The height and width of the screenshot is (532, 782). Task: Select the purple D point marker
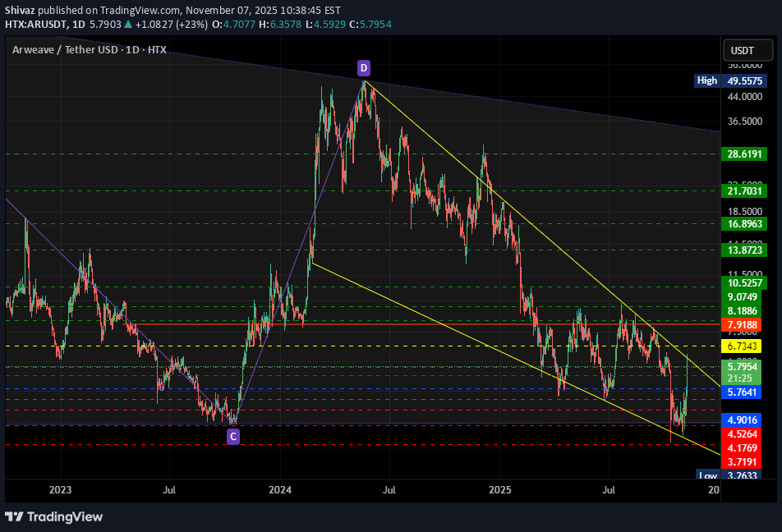coord(363,66)
